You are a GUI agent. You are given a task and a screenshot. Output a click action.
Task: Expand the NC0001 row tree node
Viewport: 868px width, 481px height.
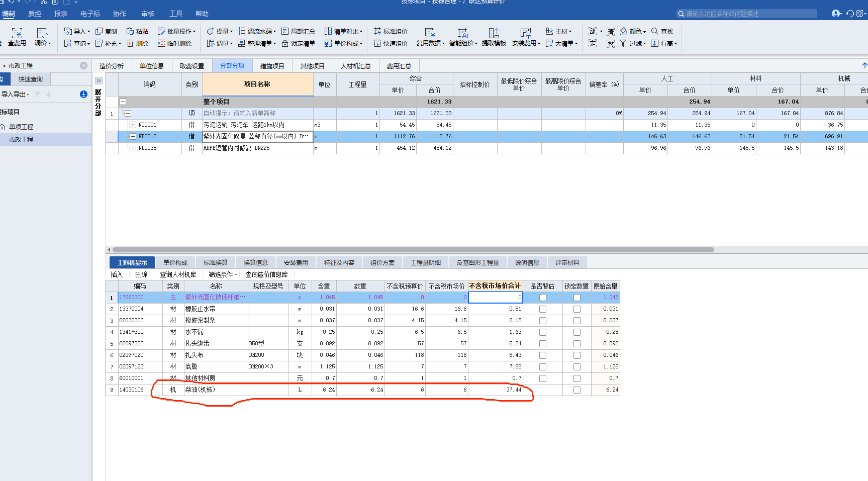133,125
